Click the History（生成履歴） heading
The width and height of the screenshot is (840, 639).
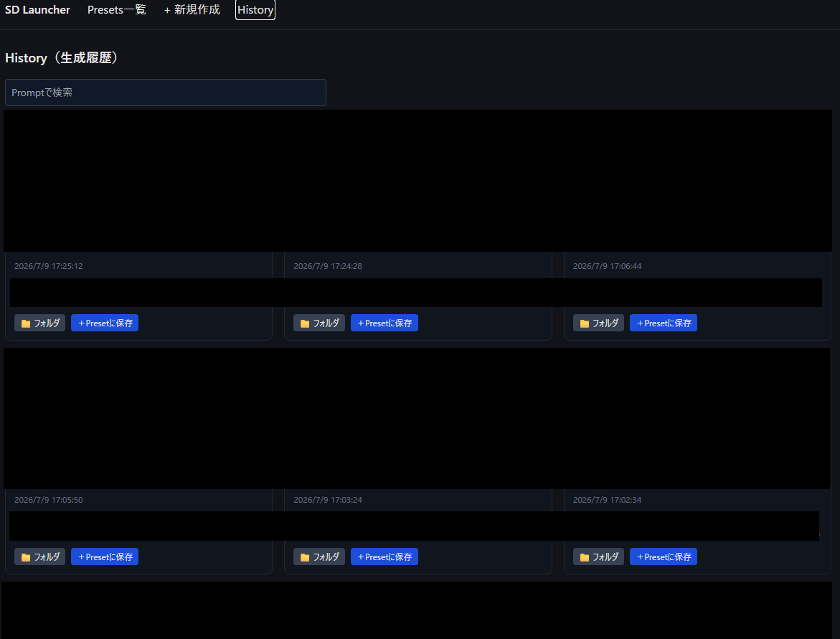click(x=62, y=58)
